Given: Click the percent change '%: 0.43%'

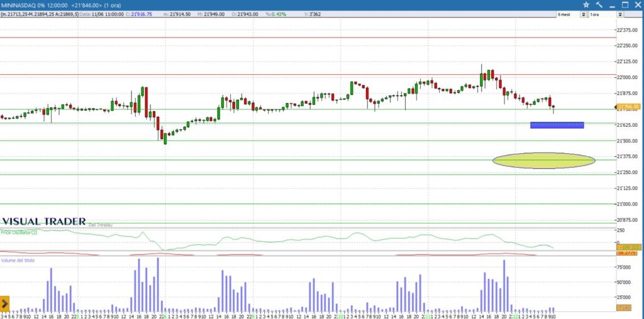Looking at the screenshot, I should [x=275, y=14].
